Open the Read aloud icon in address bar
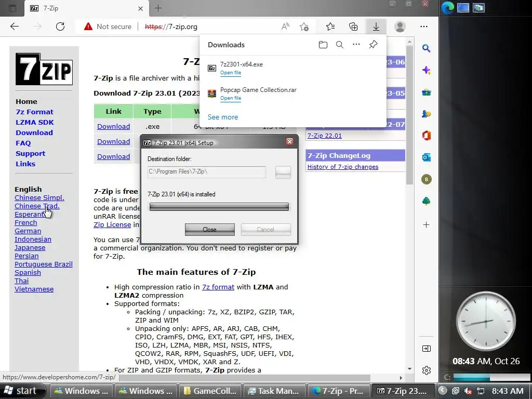532x399 pixels. pos(285,26)
